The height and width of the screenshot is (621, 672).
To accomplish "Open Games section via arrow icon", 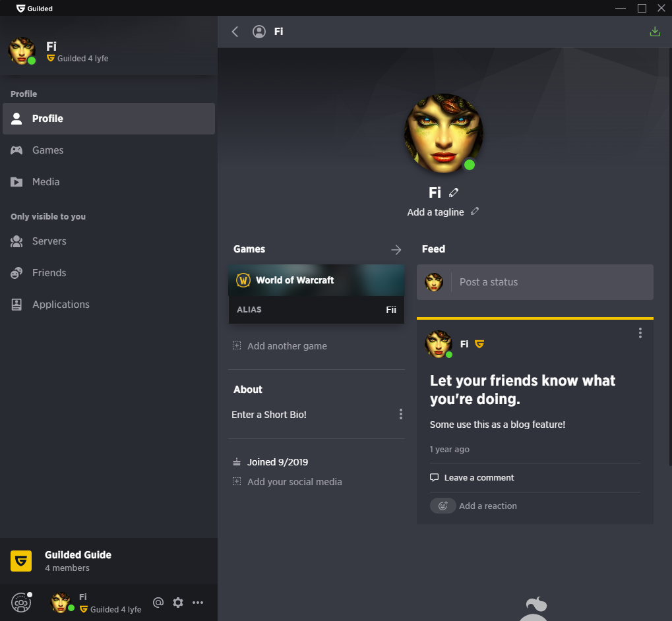I will 396,250.
